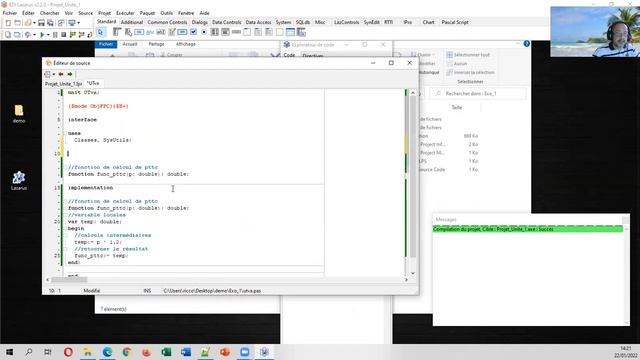Click the Open file folder icon
The width and height of the screenshot is (640, 360).
[28, 23]
